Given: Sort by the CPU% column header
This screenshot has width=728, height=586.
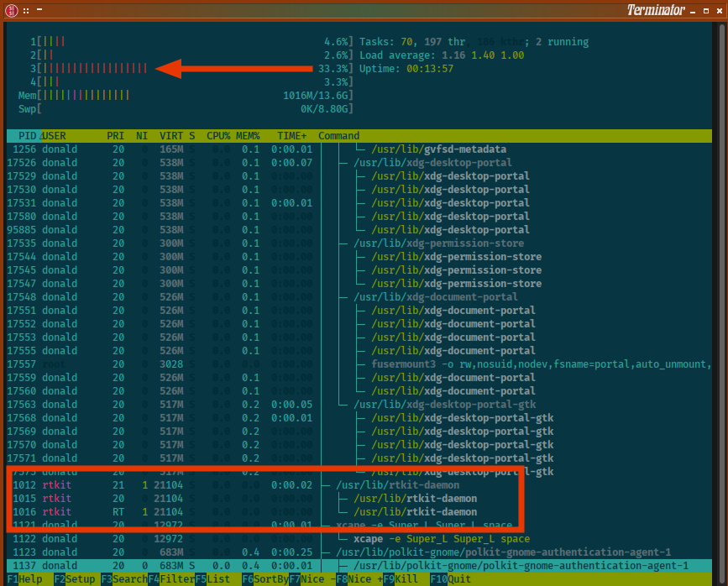Looking at the screenshot, I should click(218, 136).
